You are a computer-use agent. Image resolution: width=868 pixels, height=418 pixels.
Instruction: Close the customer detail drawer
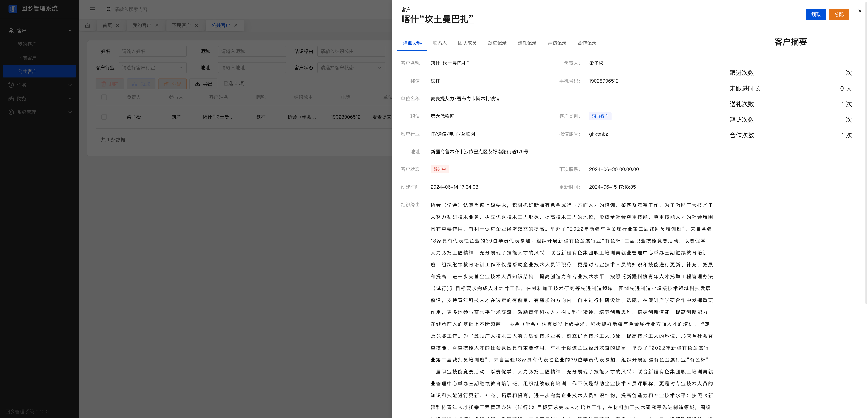pyautogui.click(x=859, y=11)
